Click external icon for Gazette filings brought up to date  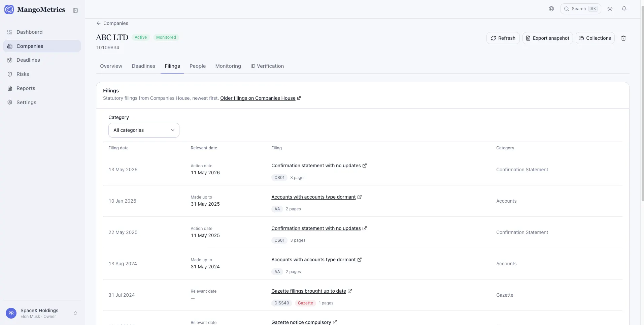[x=350, y=291]
